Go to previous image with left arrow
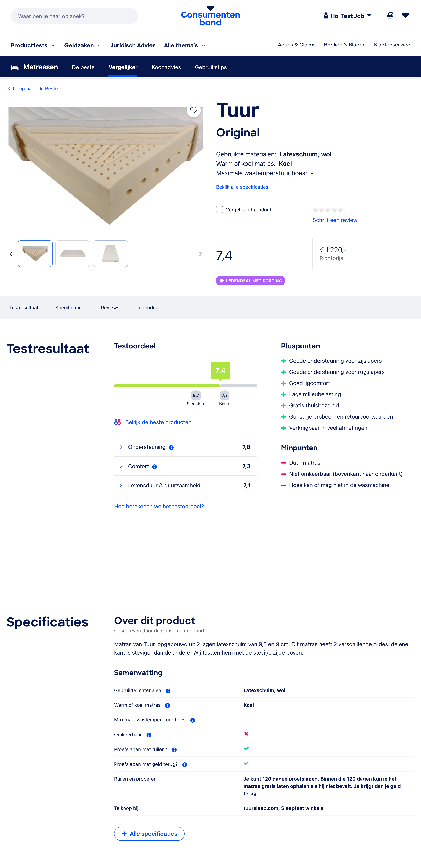This screenshot has width=421, height=868. 11,254
